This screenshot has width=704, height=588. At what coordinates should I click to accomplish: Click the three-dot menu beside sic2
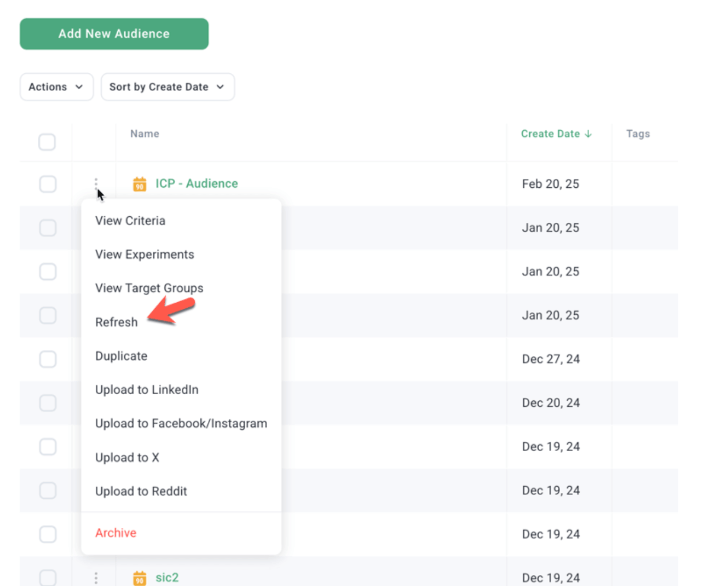point(96,578)
